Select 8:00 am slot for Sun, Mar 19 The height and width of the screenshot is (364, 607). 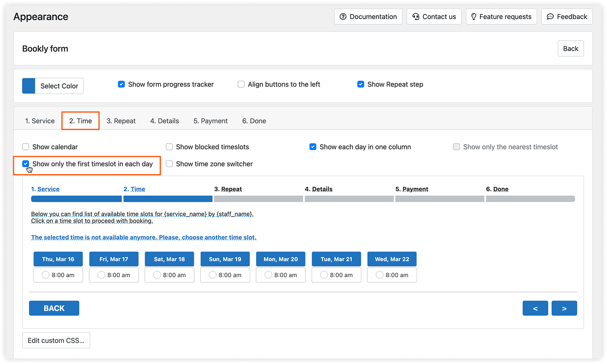(225, 275)
